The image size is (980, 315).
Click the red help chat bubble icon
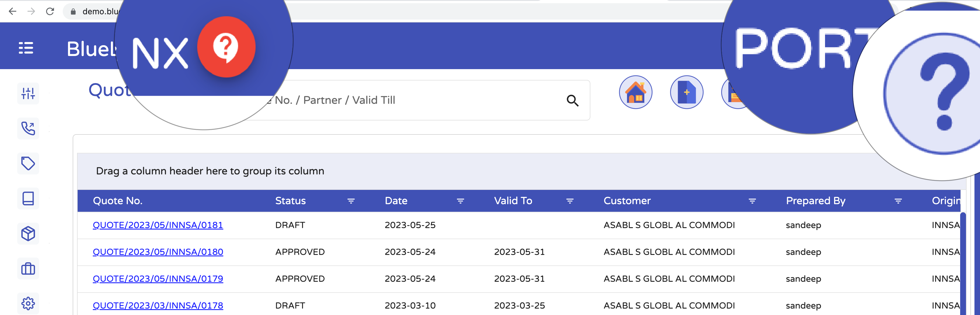pyautogui.click(x=226, y=46)
